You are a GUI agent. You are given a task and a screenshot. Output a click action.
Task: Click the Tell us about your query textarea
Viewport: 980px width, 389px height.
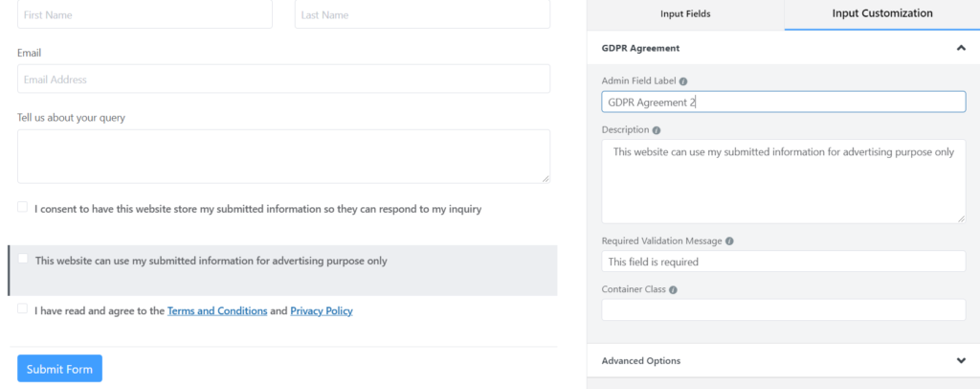point(283,156)
